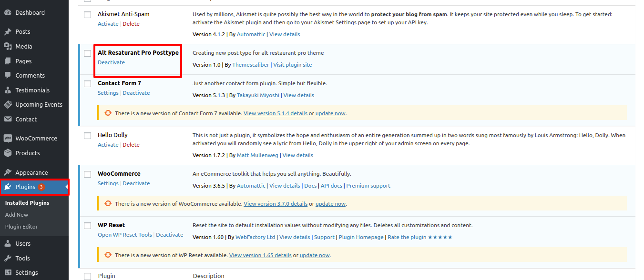
Task: Toggle select-all checkbox in the footer Plugin header
Action: pyautogui.click(x=87, y=276)
